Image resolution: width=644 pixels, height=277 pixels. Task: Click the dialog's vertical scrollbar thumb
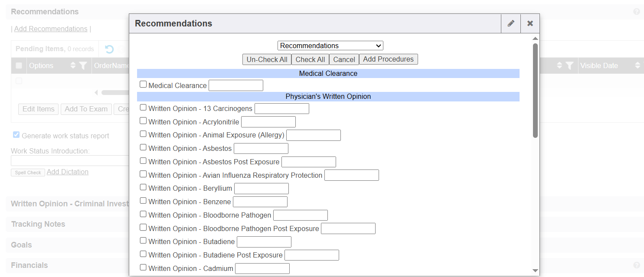tap(535, 90)
